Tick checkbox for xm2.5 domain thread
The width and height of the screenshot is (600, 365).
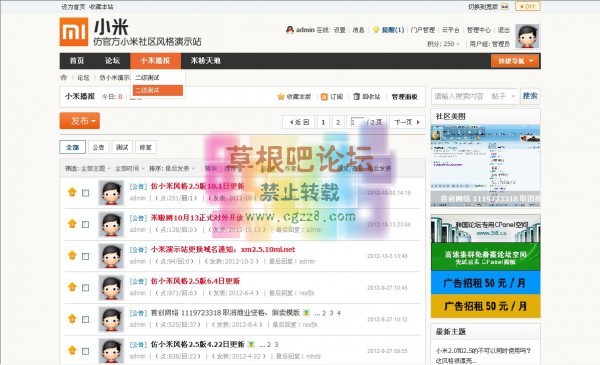pyautogui.click(x=86, y=256)
